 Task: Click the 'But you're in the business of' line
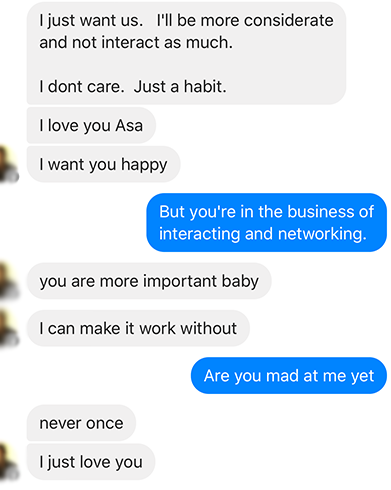(266, 212)
